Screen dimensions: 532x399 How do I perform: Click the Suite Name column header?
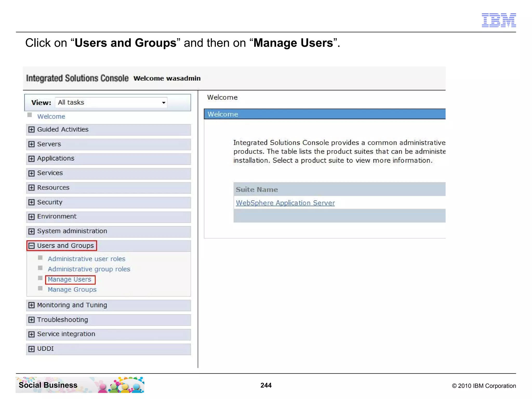click(257, 190)
